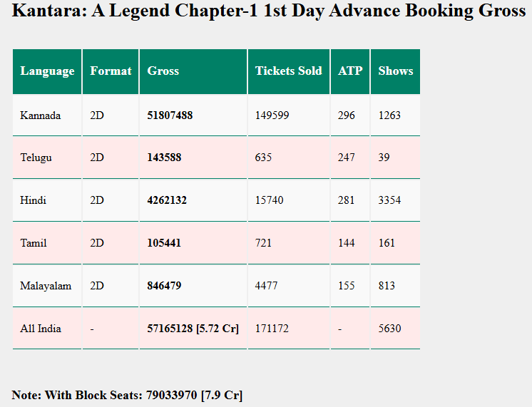
Task: Click the All India total row label
Action: [x=41, y=329]
